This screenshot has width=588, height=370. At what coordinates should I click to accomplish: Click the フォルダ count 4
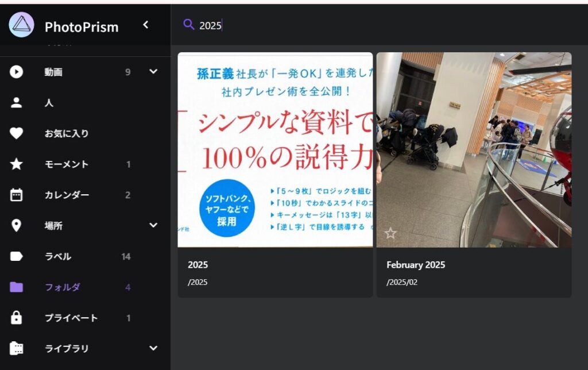(127, 287)
